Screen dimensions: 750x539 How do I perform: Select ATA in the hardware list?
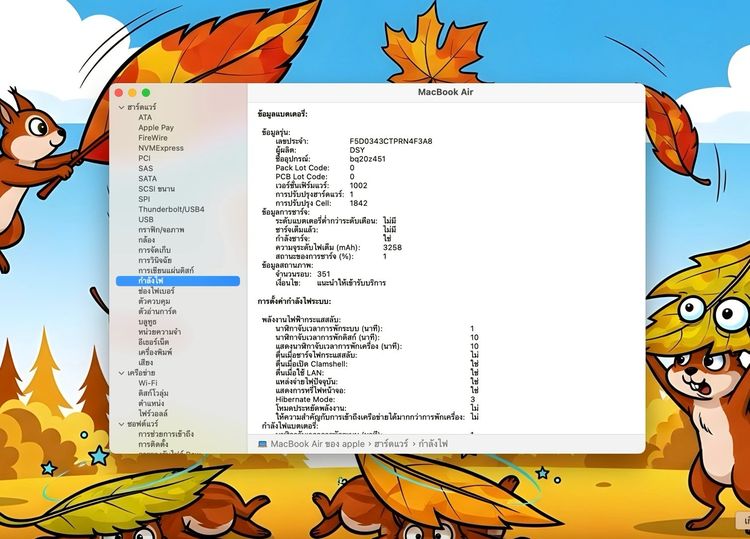145,117
